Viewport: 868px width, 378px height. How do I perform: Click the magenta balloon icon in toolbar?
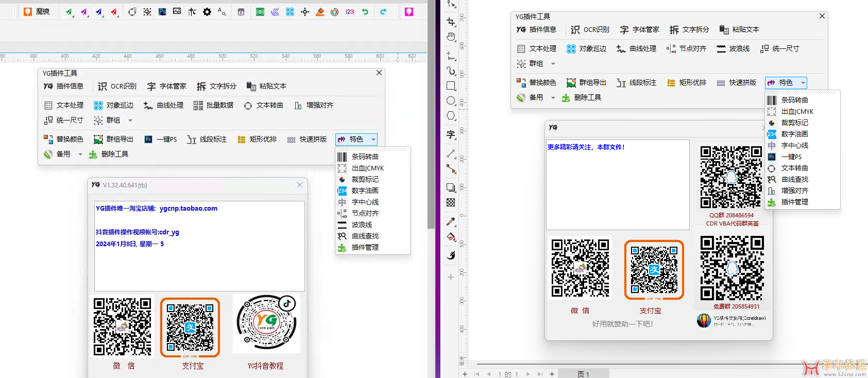pos(409,12)
